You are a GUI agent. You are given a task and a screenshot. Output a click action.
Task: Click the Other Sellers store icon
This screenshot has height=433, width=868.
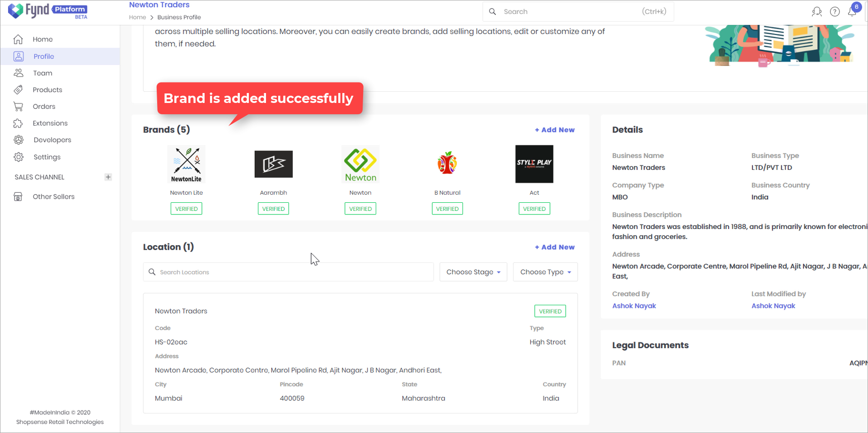tap(18, 197)
